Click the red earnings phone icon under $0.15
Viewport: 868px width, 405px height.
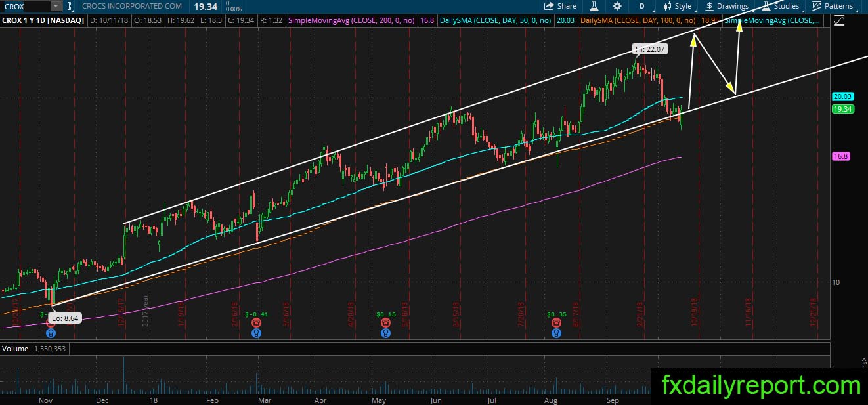[385, 324]
